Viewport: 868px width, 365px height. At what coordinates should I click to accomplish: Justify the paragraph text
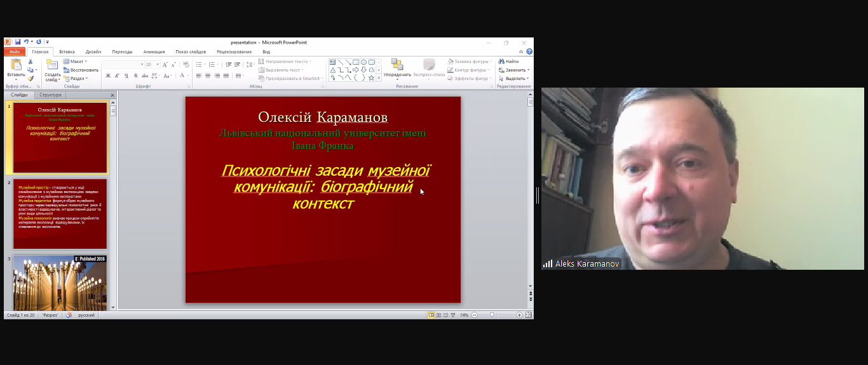click(x=226, y=76)
